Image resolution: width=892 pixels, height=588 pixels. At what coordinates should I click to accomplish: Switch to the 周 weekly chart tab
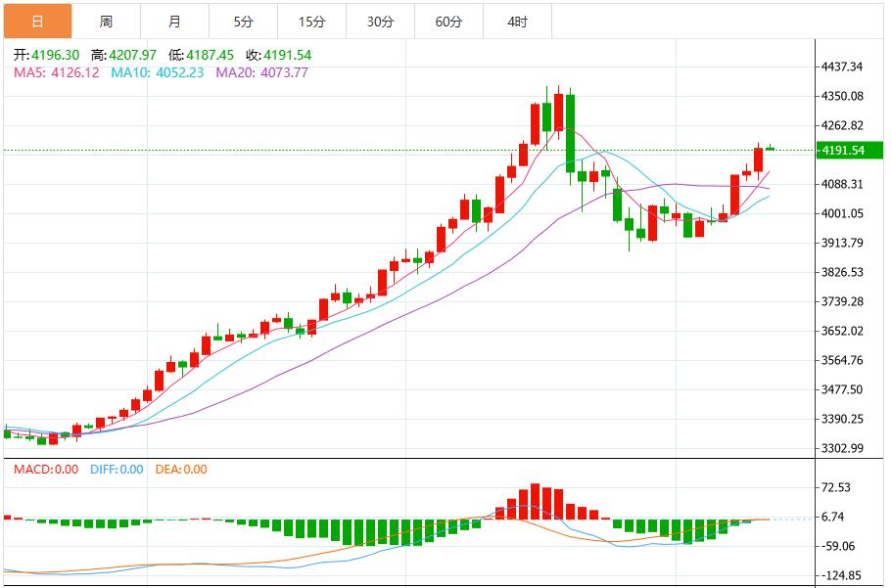[106, 18]
